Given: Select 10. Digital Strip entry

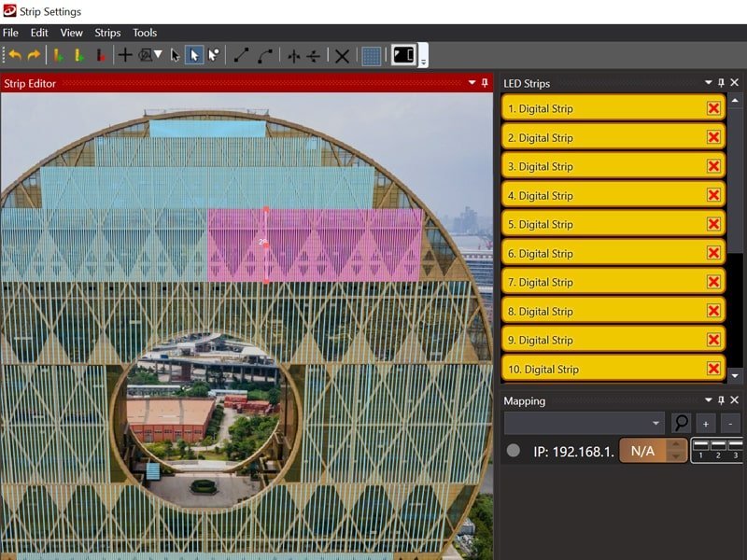Looking at the screenshot, I should 613,369.
